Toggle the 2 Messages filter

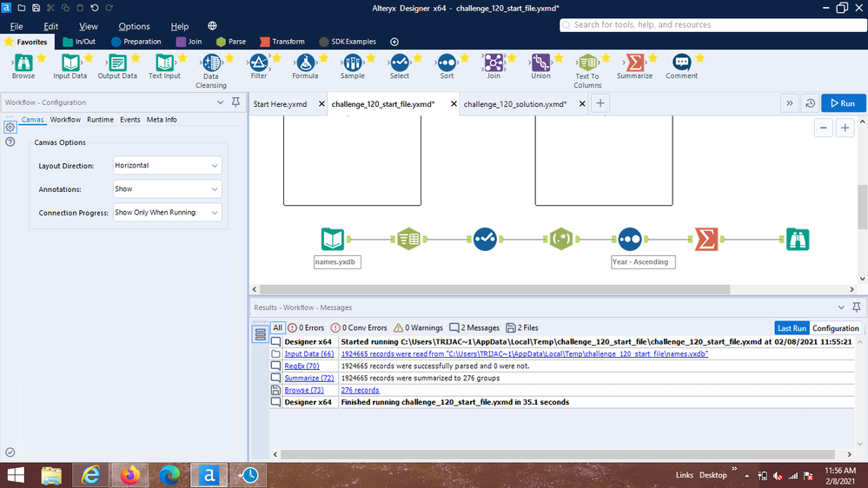(474, 327)
